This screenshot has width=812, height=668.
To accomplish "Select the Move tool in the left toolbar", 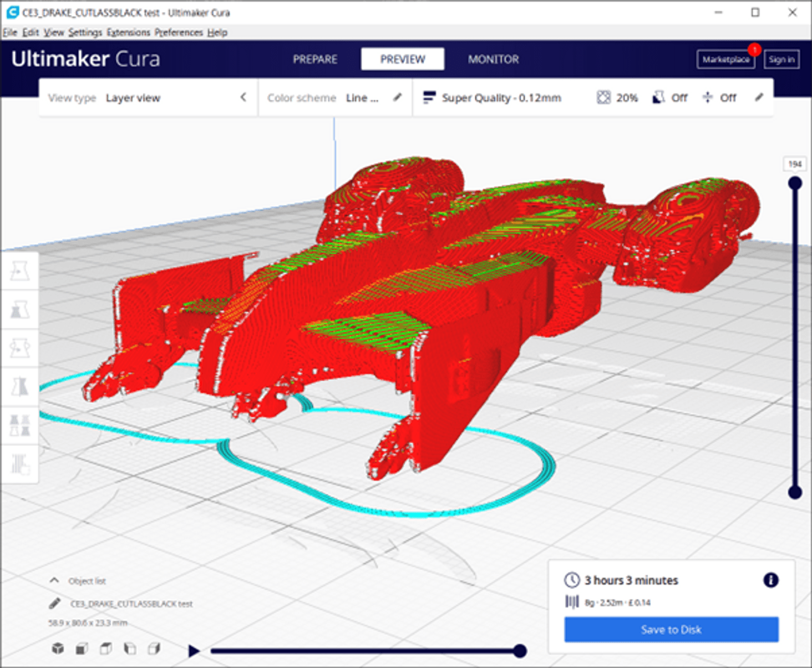I will click(20, 270).
